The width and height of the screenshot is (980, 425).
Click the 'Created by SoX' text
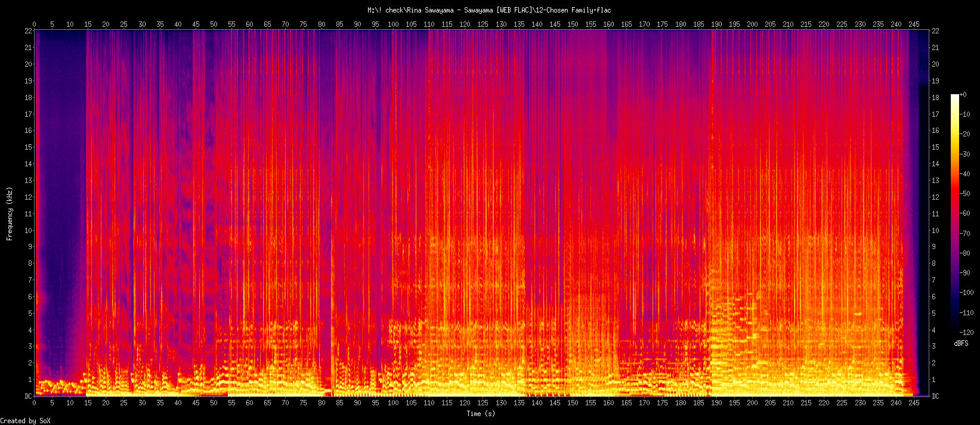pos(26,421)
